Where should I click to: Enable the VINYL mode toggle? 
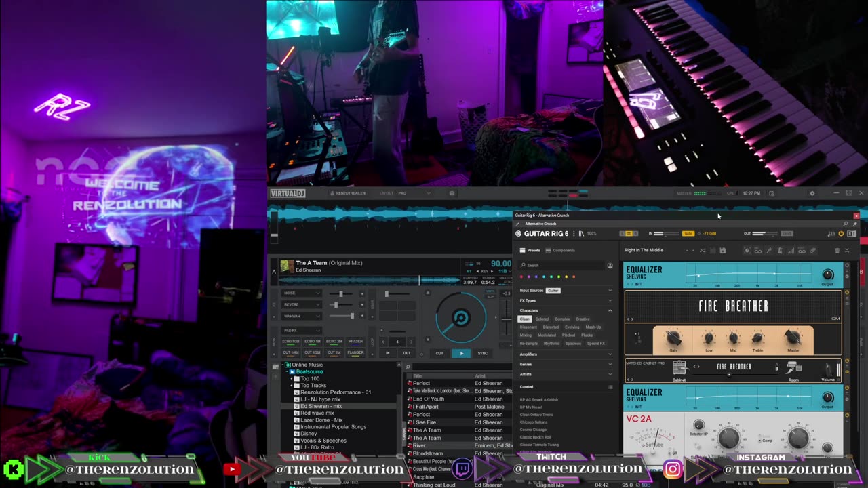point(490,291)
